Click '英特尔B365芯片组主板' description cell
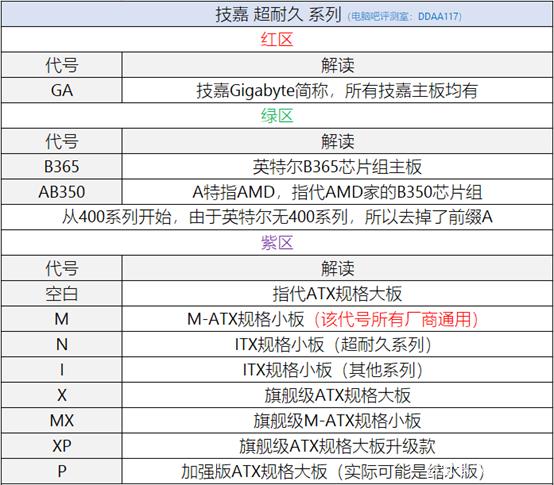This screenshot has height=485, width=554. [337, 167]
